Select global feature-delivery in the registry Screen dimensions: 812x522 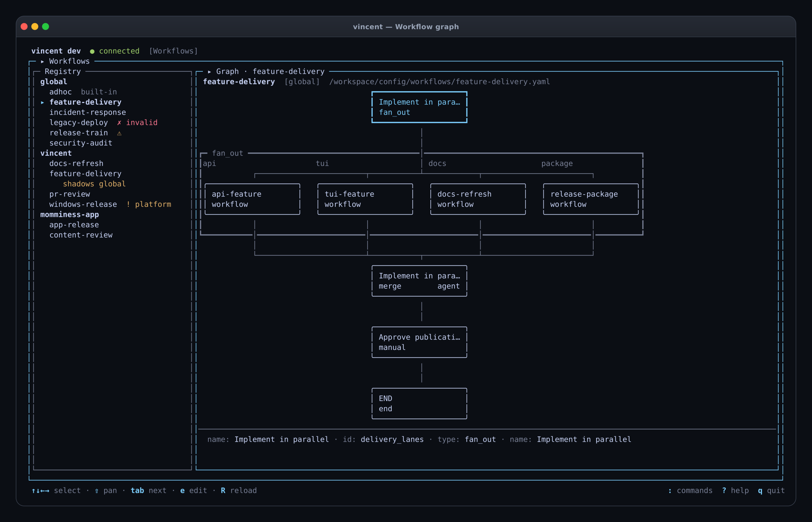(x=86, y=102)
